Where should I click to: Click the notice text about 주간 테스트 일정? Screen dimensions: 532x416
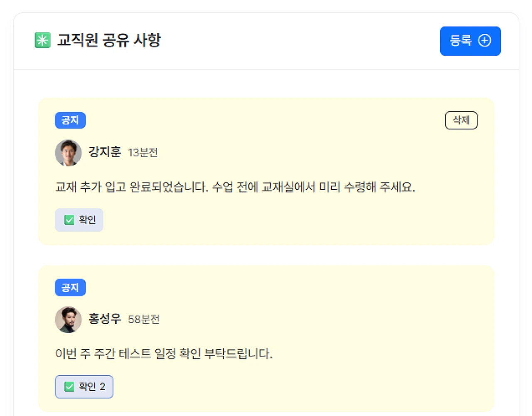click(164, 354)
